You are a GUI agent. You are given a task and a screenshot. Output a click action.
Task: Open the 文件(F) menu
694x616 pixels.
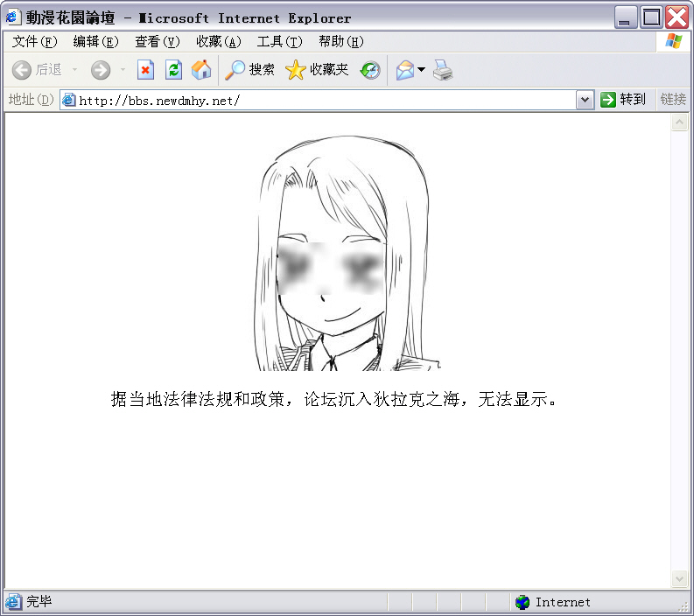(x=34, y=42)
